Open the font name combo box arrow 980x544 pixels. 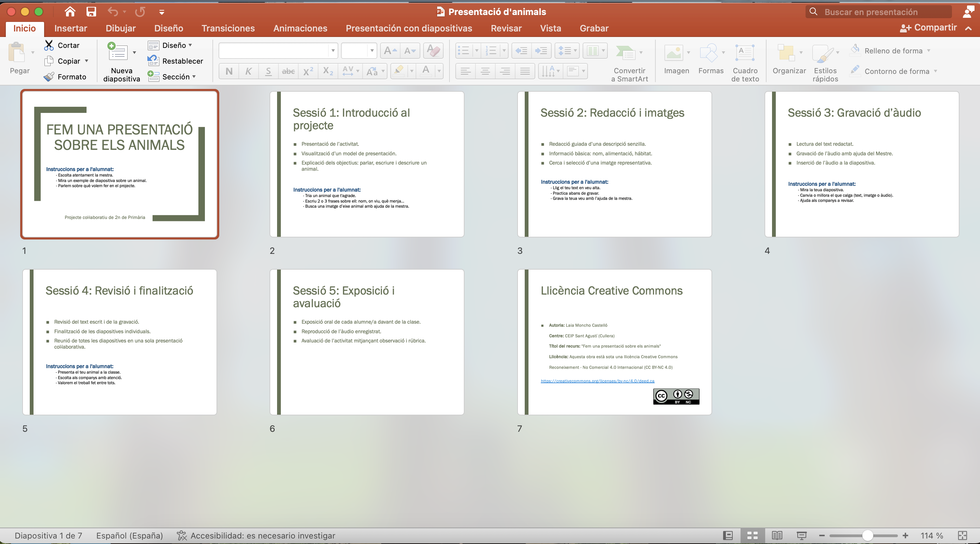333,51
